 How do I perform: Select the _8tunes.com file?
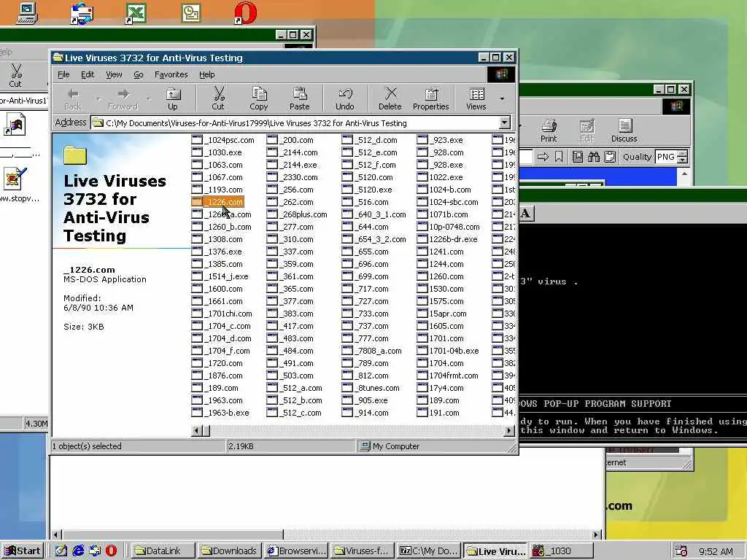(371, 388)
